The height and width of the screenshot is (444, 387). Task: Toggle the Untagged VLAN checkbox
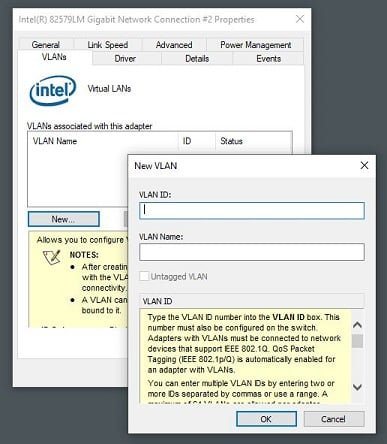144,276
